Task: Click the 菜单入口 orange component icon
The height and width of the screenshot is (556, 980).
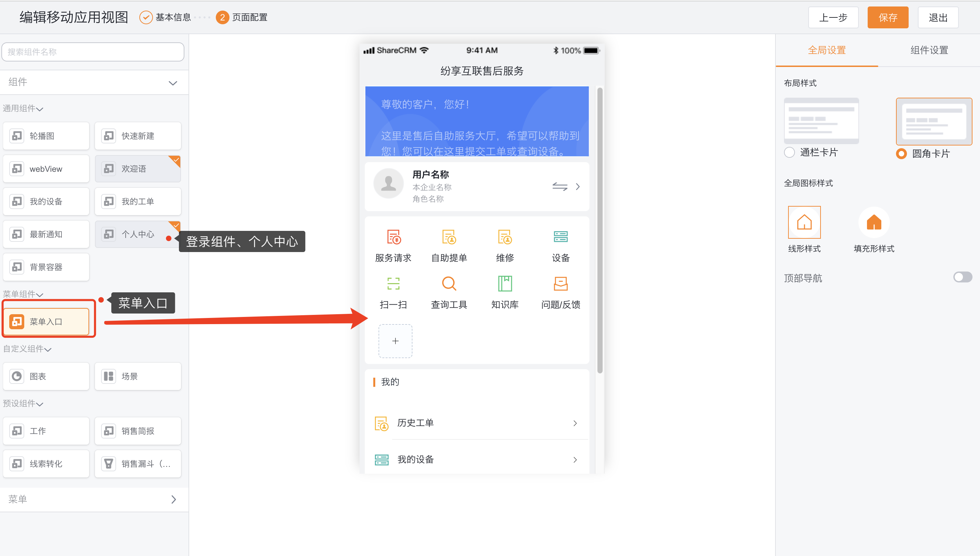Action: [x=17, y=321]
